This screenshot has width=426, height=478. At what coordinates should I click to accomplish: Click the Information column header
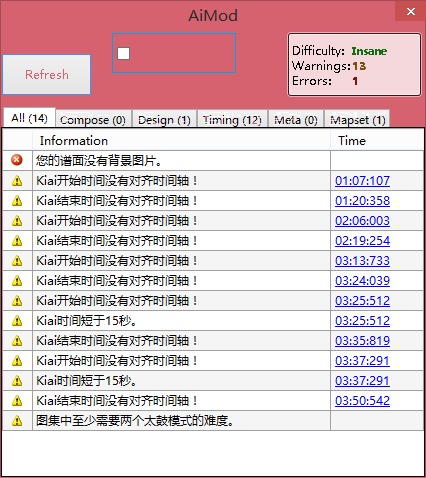coord(182,141)
